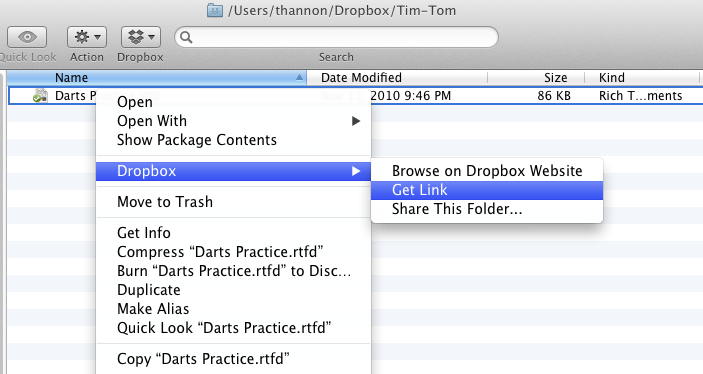703x374 pixels.
Task: Click the Darts Practice file icon
Action: pyautogui.click(x=40, y=96)
